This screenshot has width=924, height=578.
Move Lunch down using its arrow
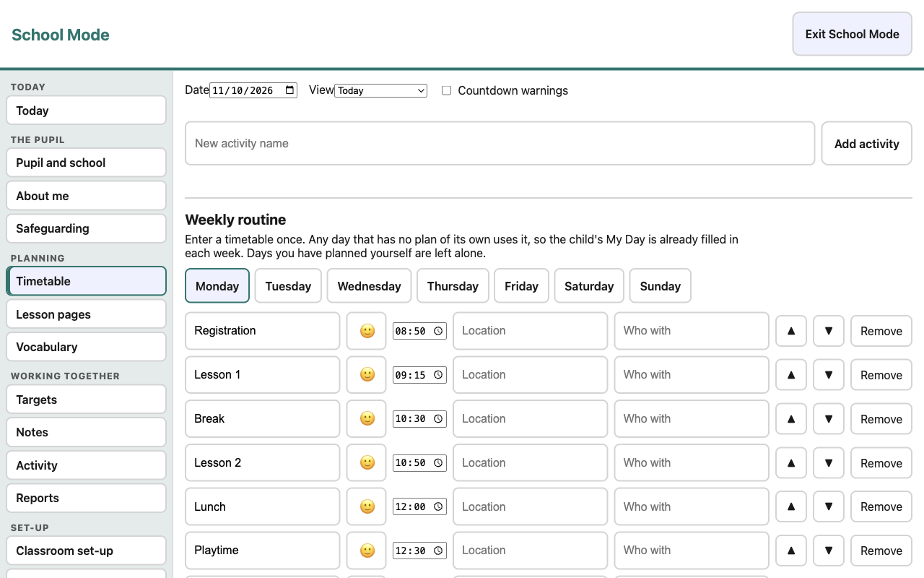tap(829, 506)
